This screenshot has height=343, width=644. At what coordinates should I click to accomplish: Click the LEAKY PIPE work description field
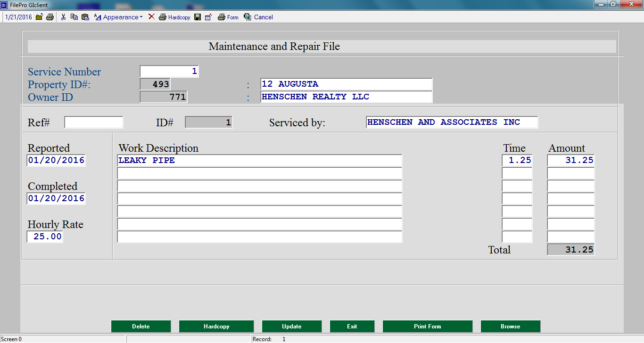coord(259,160)
